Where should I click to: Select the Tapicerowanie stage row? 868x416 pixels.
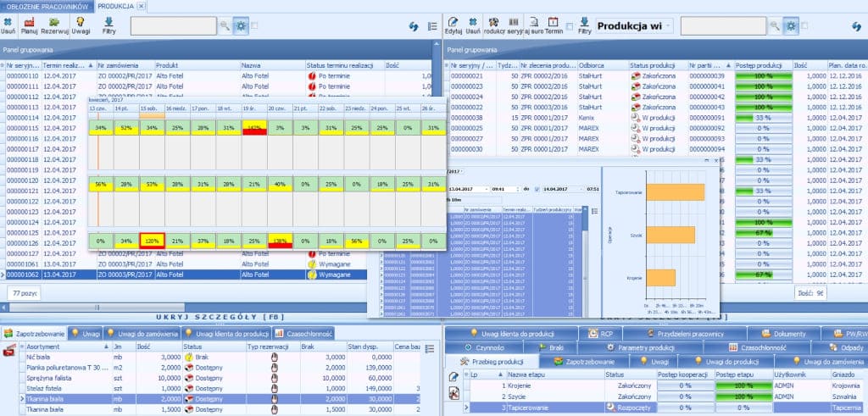point(665,408)
